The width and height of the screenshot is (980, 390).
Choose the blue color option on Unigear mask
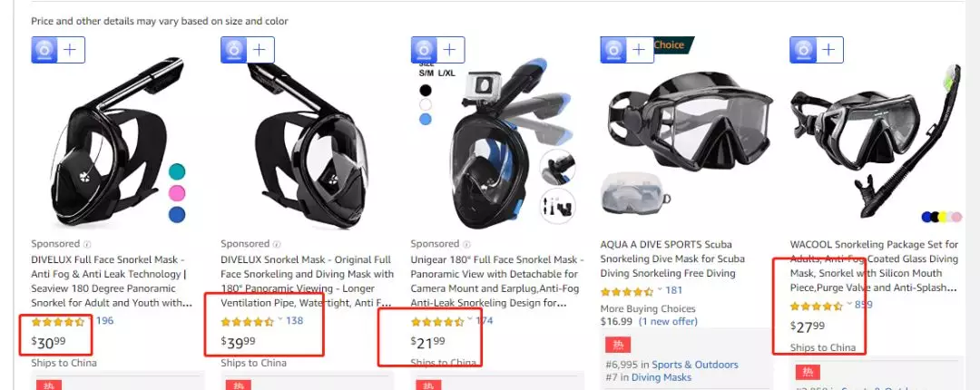point(426,119)
